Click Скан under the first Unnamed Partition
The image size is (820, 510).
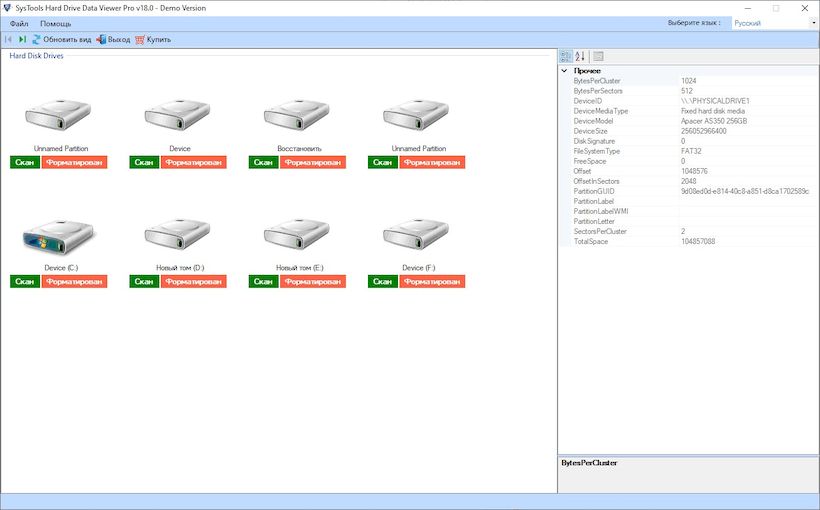click(x=25, y=162)
